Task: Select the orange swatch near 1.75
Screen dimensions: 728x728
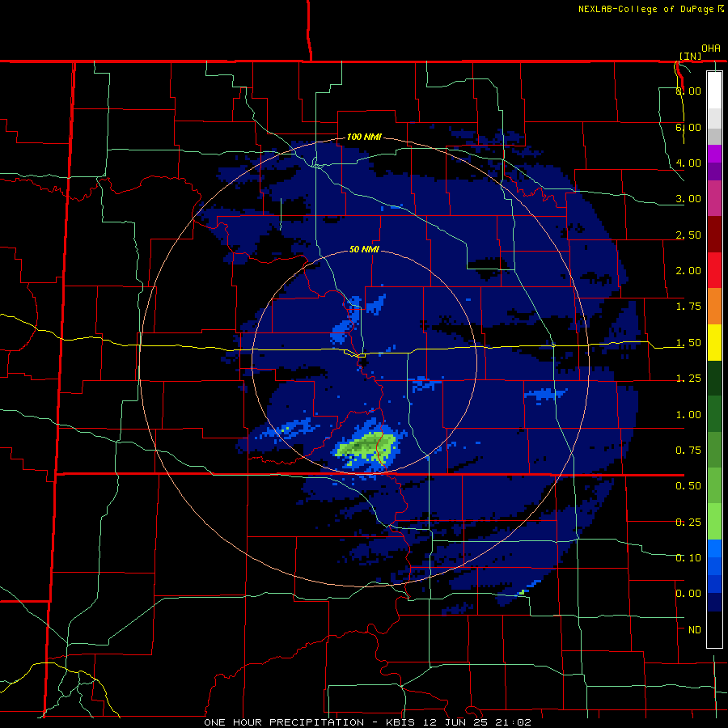Action: click(x=714, y=306)
